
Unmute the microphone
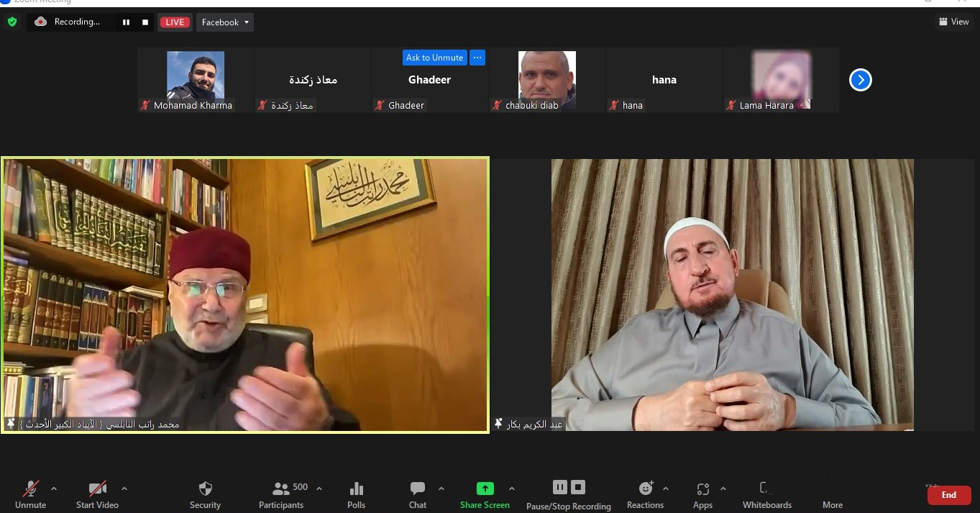click(x=30, y=489)
